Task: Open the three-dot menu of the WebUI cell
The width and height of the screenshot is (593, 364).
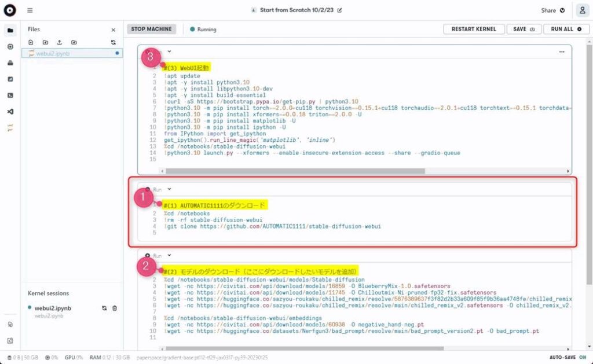Action: [562, 52]
